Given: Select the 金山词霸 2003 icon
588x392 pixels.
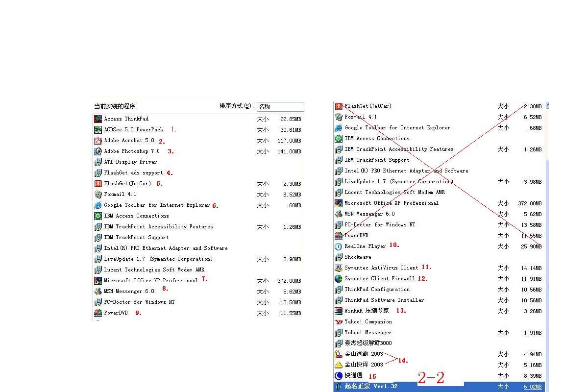Looking at the screenshot, I should coord(339,354).
